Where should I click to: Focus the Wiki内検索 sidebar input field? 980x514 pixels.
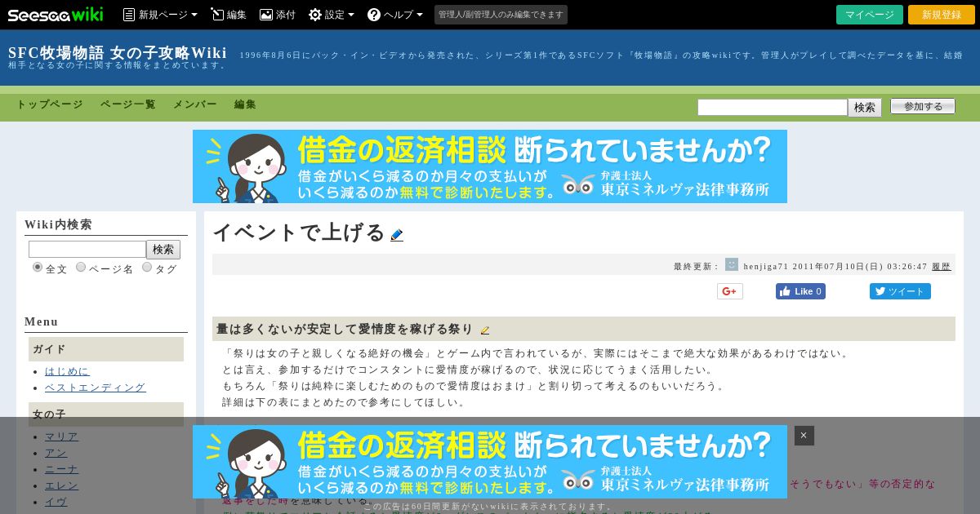click(87, 249)
